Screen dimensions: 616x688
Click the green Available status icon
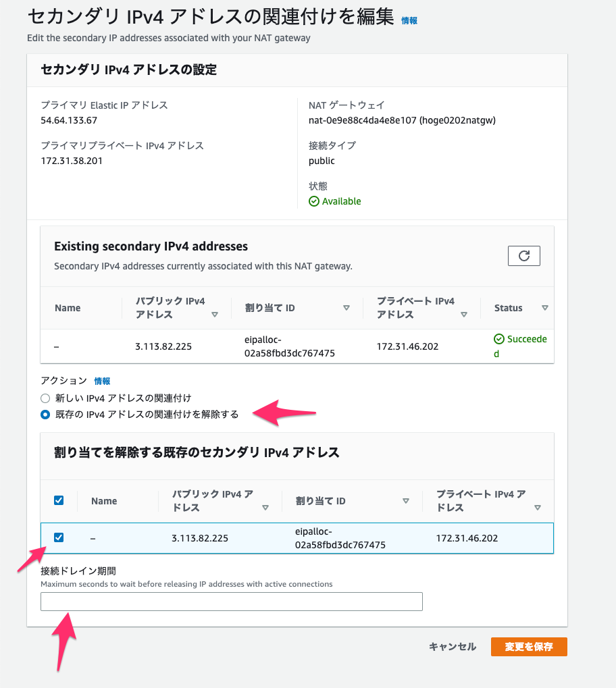(x=314, y=201)
